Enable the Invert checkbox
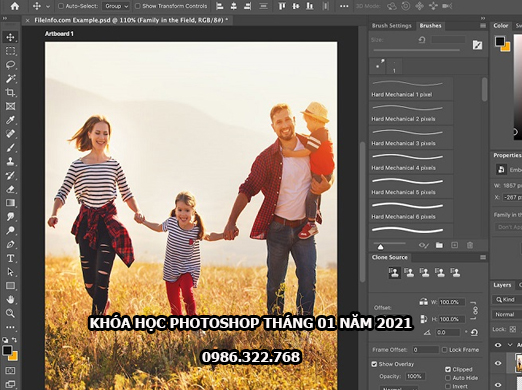The height and width of the screenshot is (390, 522). (x=448, y=386)
